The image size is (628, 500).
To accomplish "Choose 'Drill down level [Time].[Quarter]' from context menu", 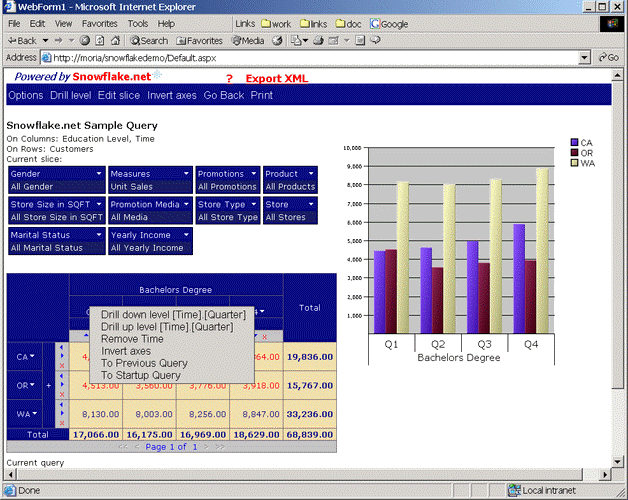I will pos(173,315).
